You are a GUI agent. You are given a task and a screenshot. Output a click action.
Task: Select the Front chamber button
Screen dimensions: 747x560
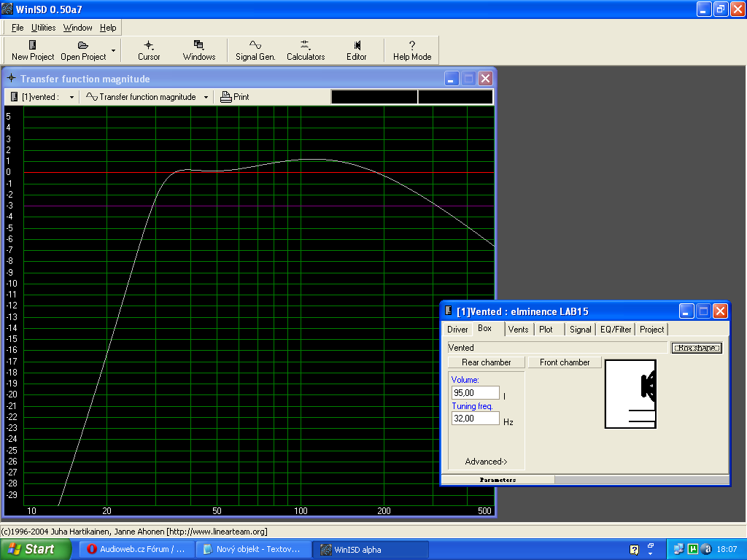tap(565, 362)
